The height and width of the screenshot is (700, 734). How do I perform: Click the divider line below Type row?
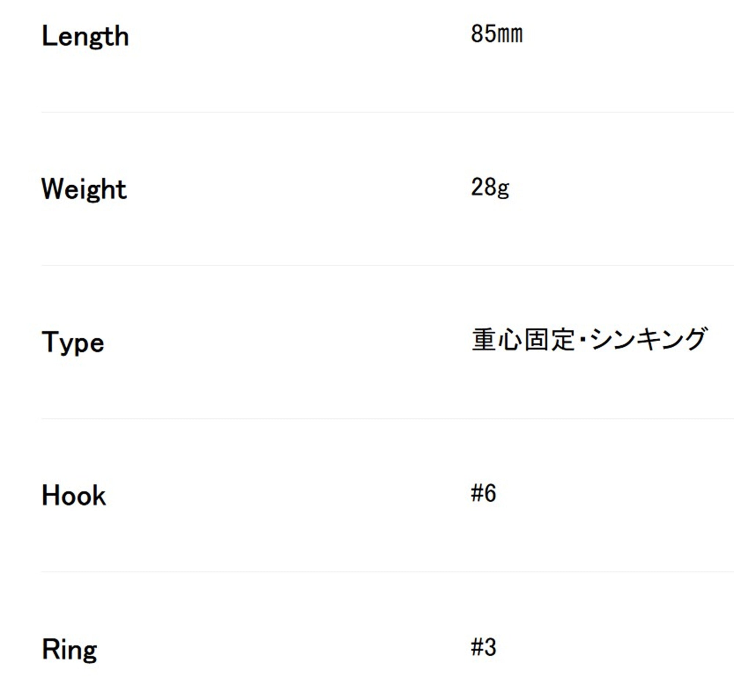click(x=388, y=419)
